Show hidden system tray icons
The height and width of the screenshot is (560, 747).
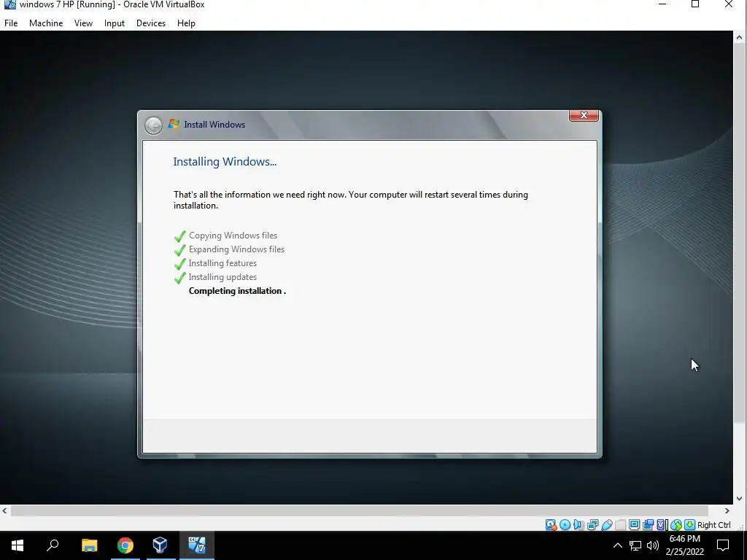[617, 545]
